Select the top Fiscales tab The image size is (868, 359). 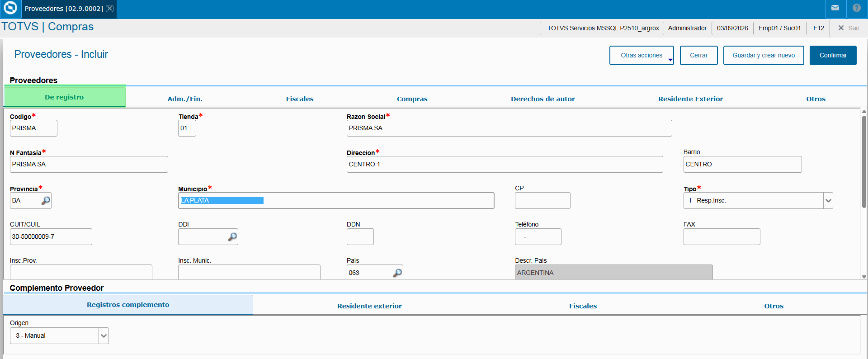click(300, 99)
